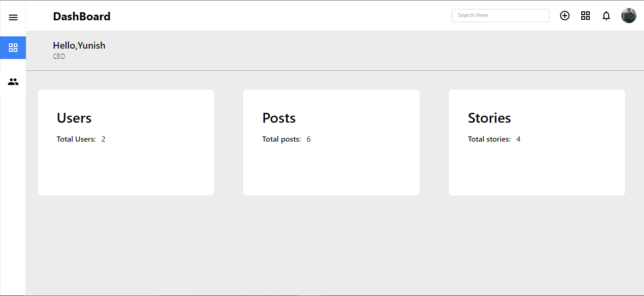The height and width of the screenshot is (296, 644).
Task: Open the profile avatar menu
Action: [628, 15]
